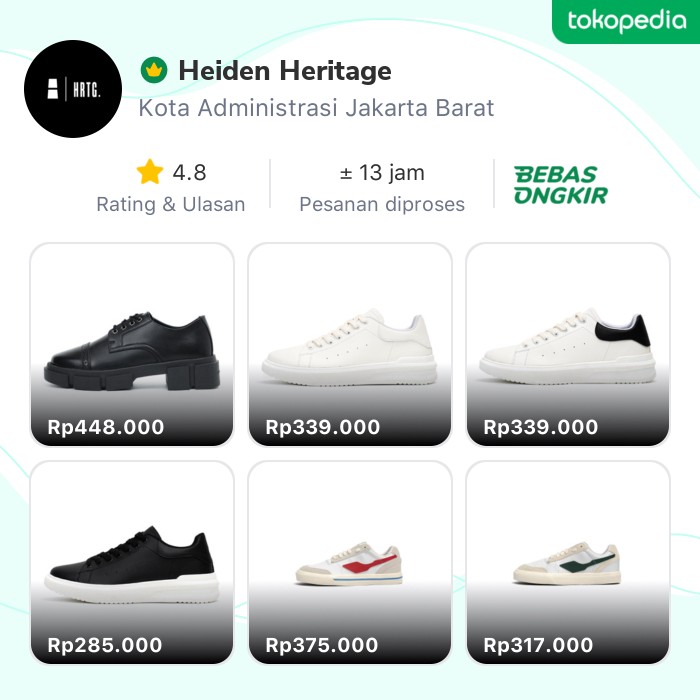Click the 4.8 rating score
The height and width of the screenshot is (700, 700).
(189, 173)
